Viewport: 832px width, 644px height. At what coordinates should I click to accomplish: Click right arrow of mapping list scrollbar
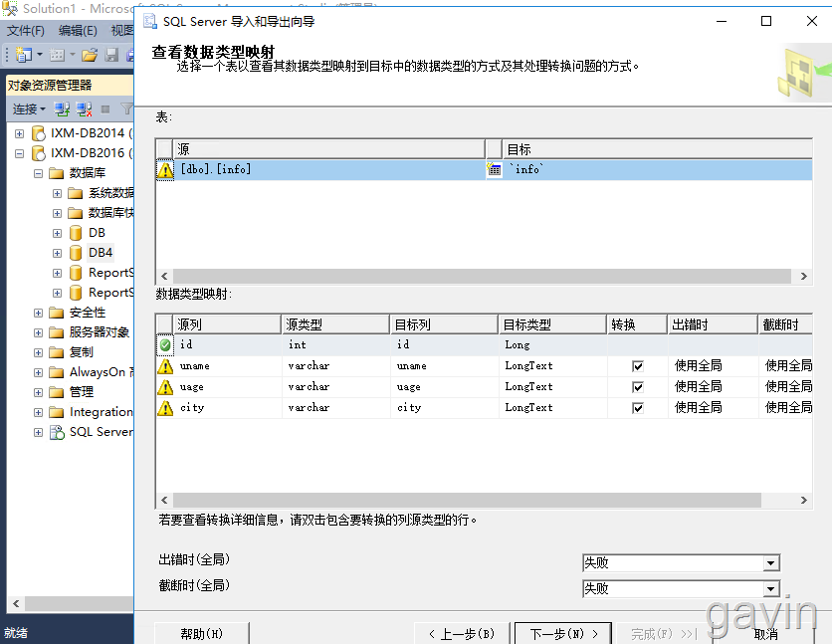point(804,501)
